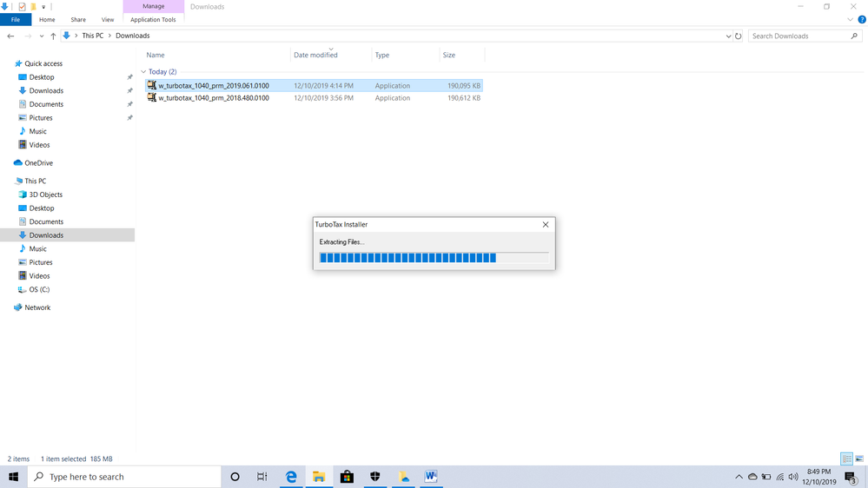Go up one folder level

[x=53, y=36]
